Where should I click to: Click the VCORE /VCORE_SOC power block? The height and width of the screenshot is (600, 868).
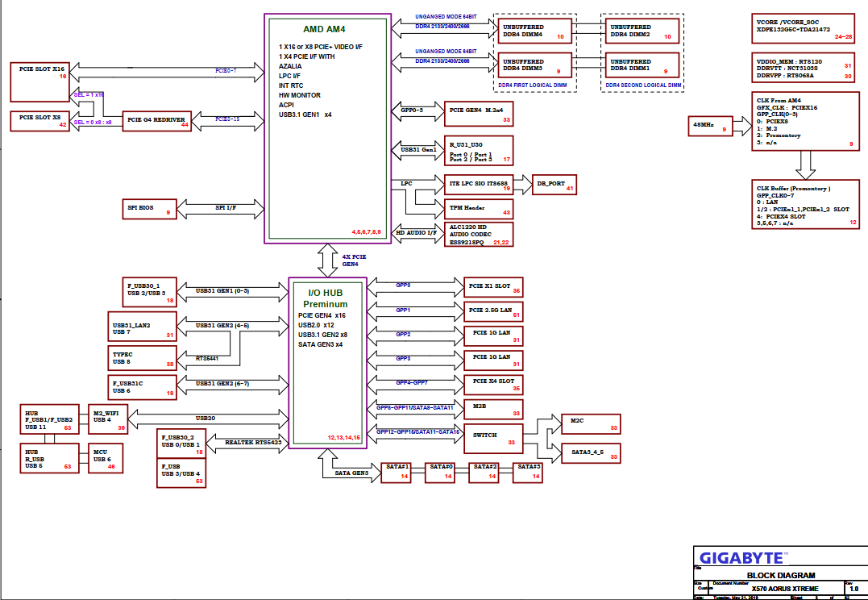pyautogui.click(x=804, y=29)
